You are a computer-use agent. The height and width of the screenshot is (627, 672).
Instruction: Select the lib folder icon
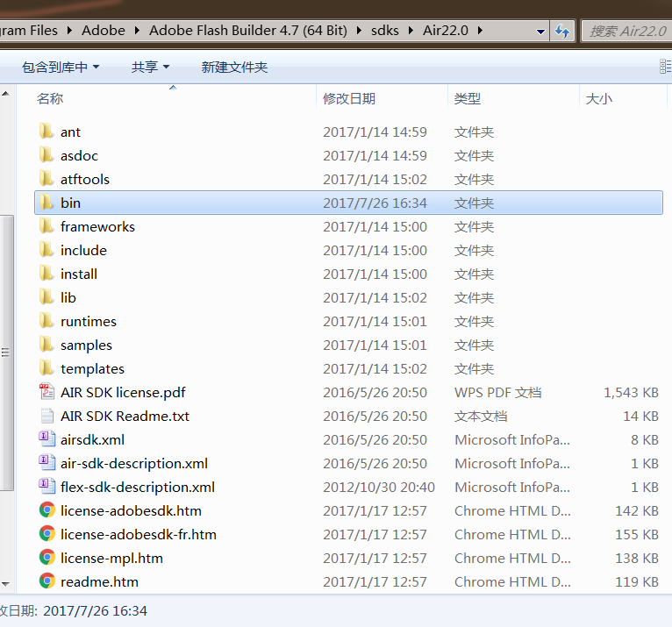tap(46, 297)
